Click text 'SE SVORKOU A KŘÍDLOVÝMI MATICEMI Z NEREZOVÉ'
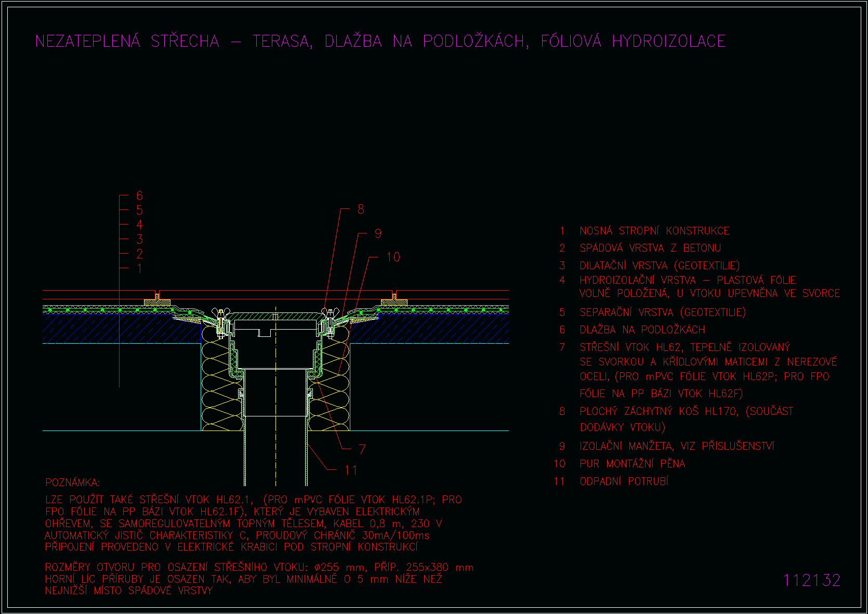This screenshot has width=868, height=614. coord(708,362)
